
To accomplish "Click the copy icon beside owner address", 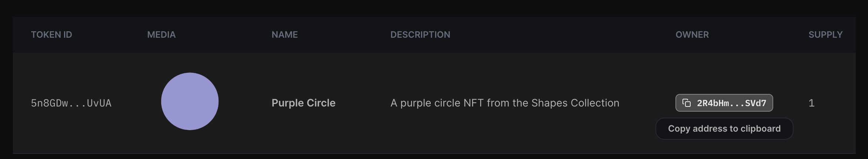I will [686, 103].
